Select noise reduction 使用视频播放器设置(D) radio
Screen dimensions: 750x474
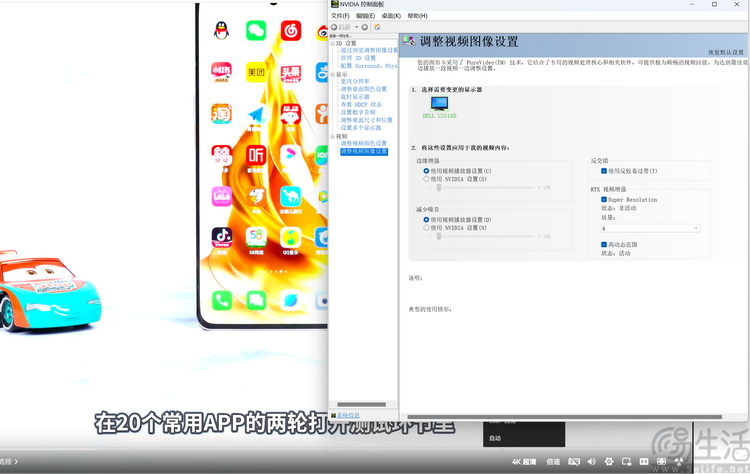(426, 220)
